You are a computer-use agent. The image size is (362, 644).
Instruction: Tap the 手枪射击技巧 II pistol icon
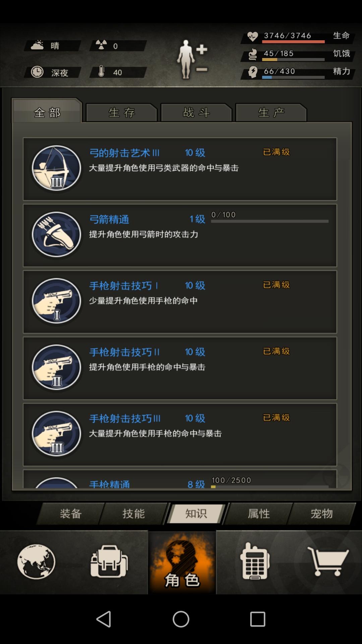(x=56, y=367)
